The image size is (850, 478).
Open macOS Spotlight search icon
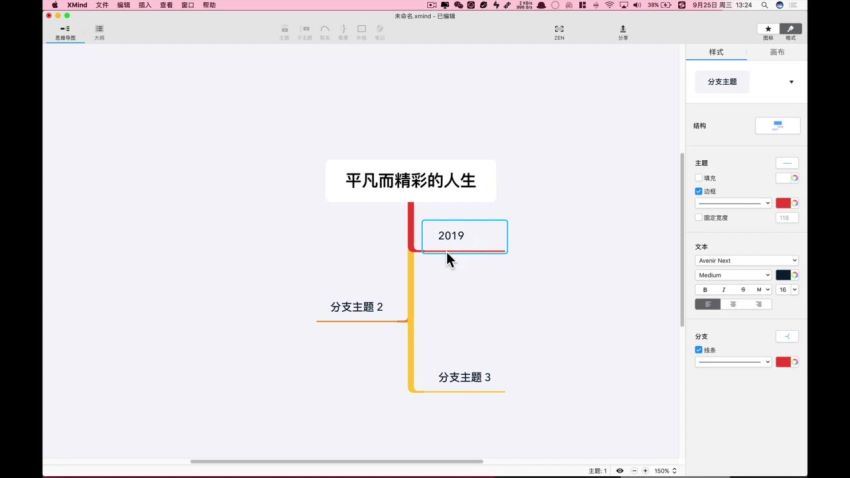click(x=764, y=5)
